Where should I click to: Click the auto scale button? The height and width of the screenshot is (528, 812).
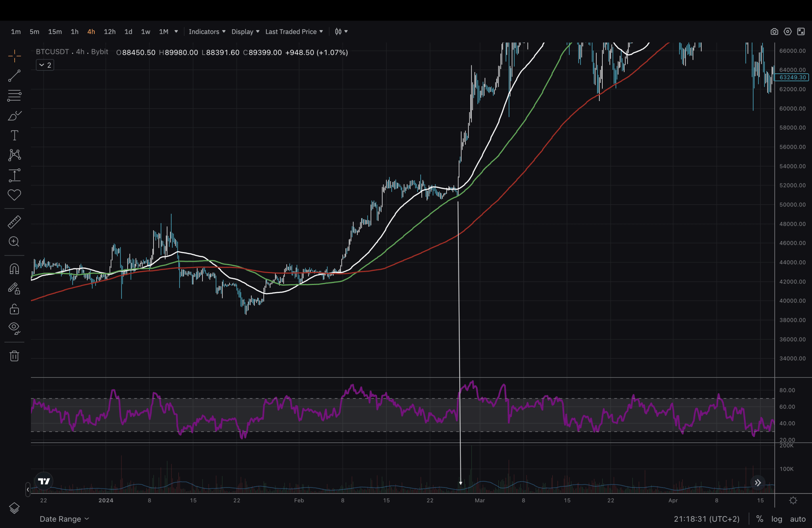(x=798, y=519)
